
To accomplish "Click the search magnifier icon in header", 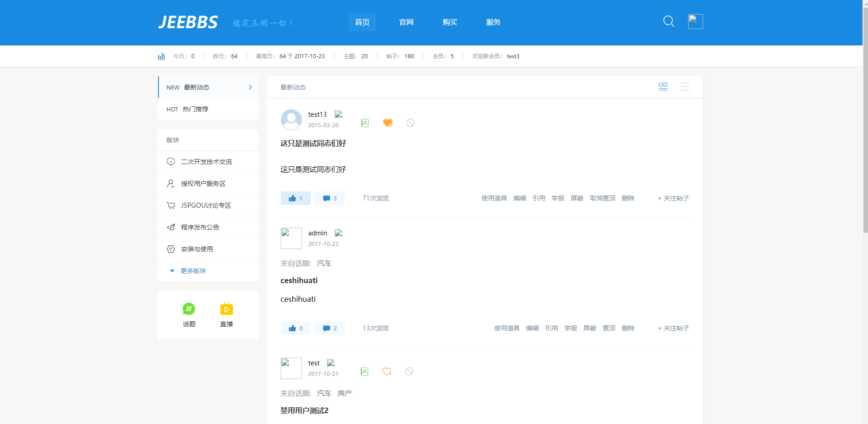I will click(x=668, y=21).
